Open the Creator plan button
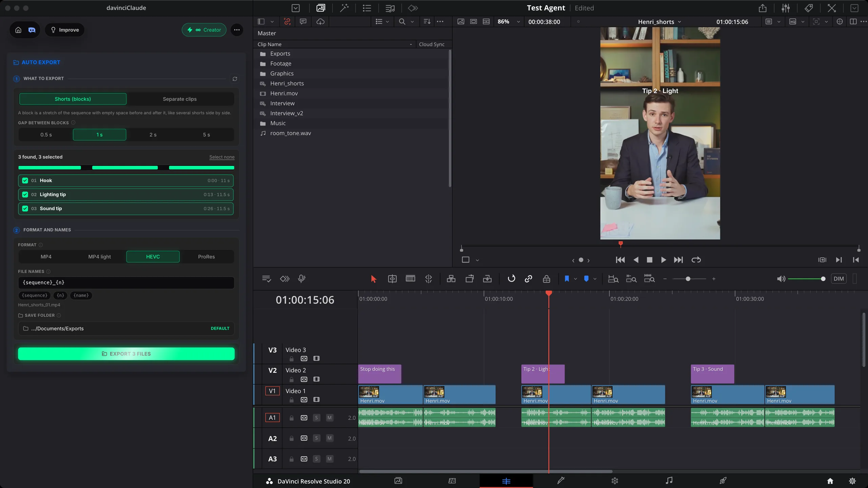This screenshot has height=488, width=868. (204, 30)
